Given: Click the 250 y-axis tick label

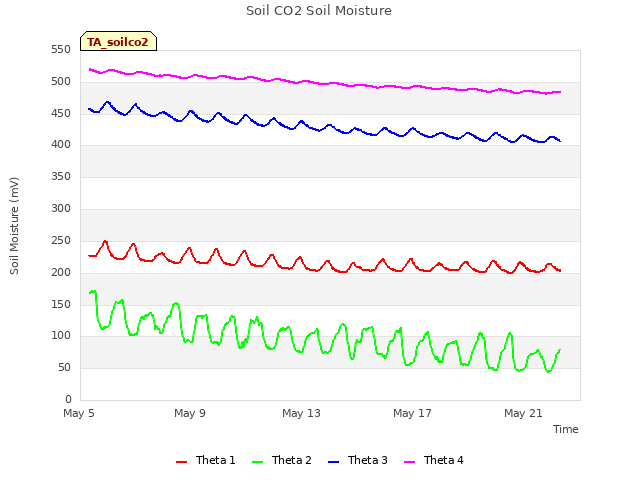Looking at the screenshot, I should (x=61, y=241).
